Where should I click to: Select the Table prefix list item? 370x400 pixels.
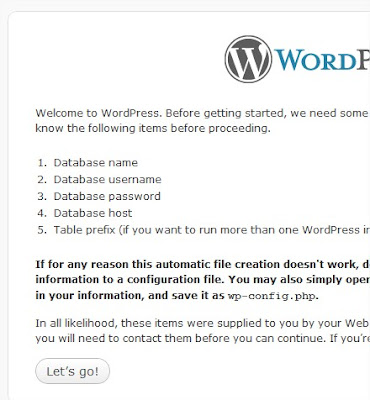click(212, 230)
